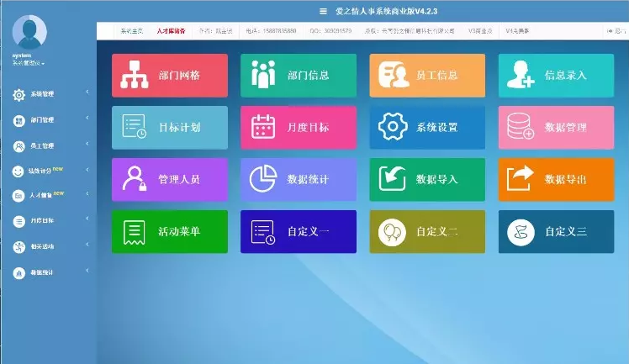The height and width of the screenshot is (364, 629).
Task: Switch to the 系统主页 tab
Action: click(132, 31)
